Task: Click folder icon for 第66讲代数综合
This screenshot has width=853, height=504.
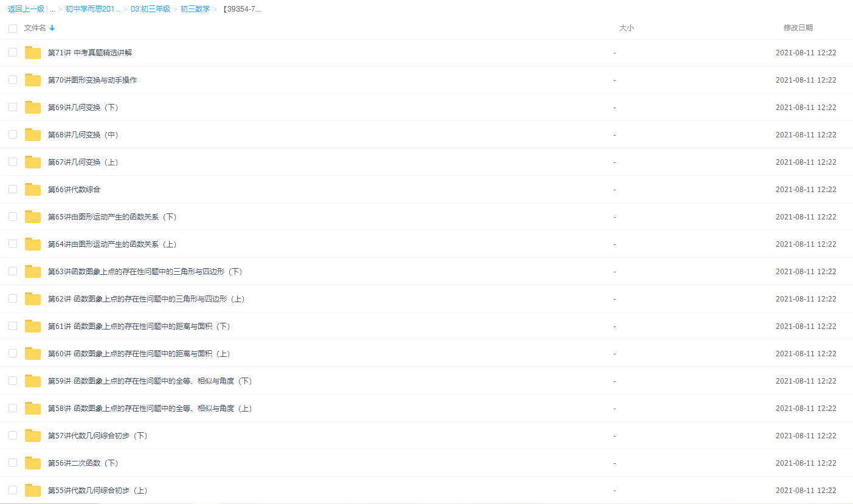Action: click(x=33, y=190)
